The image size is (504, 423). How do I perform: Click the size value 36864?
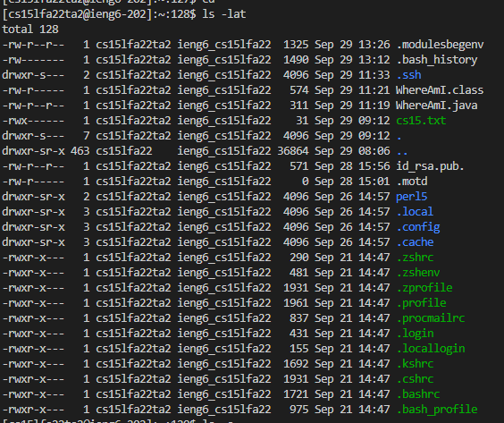(x=293, y=151)
